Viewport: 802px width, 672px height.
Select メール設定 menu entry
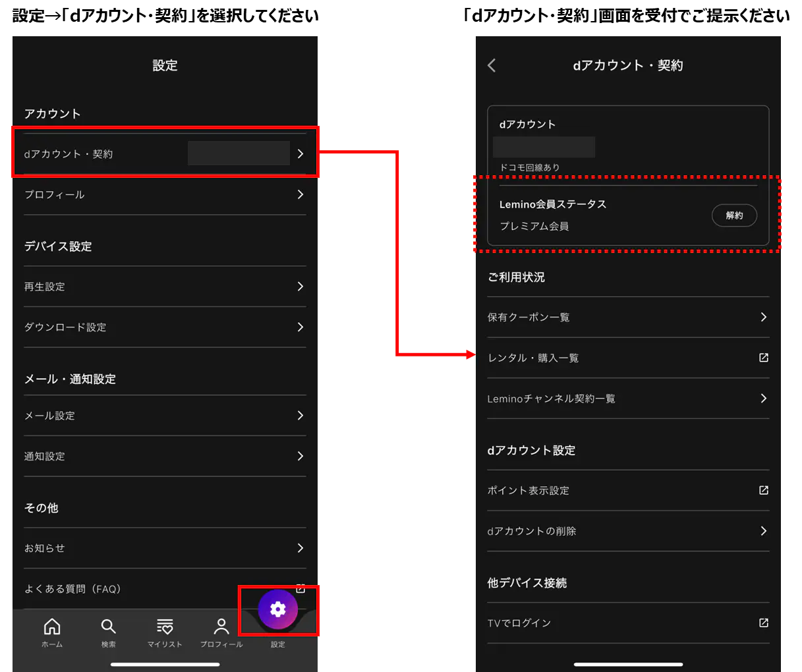(x=165, y=416)
